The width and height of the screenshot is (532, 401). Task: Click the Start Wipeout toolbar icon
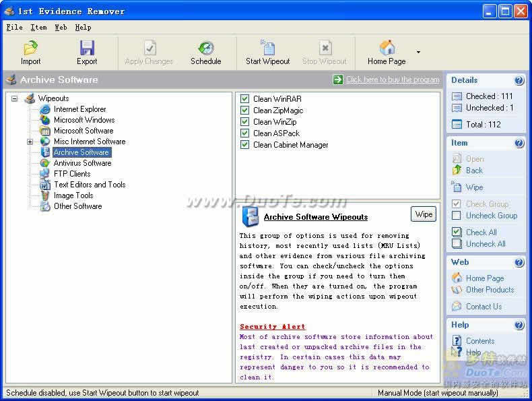click(268, 48)
